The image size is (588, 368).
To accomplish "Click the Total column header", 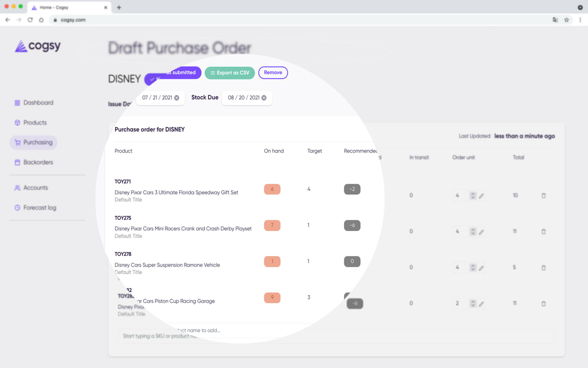I will tap(518, 157).
